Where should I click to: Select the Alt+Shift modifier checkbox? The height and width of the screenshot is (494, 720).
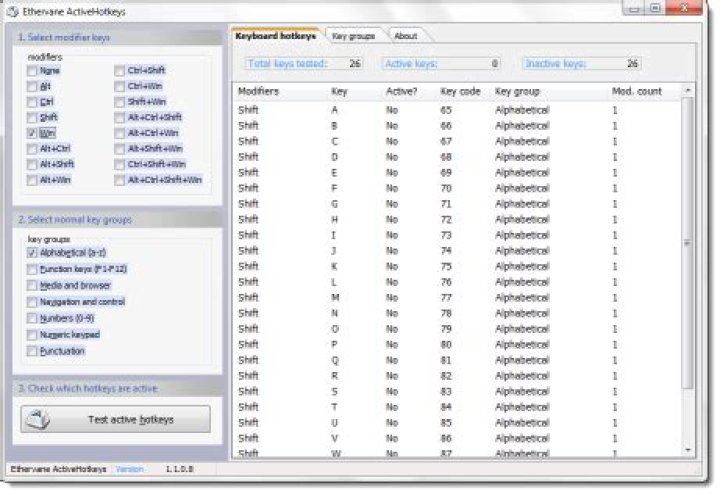pos(32,164)
